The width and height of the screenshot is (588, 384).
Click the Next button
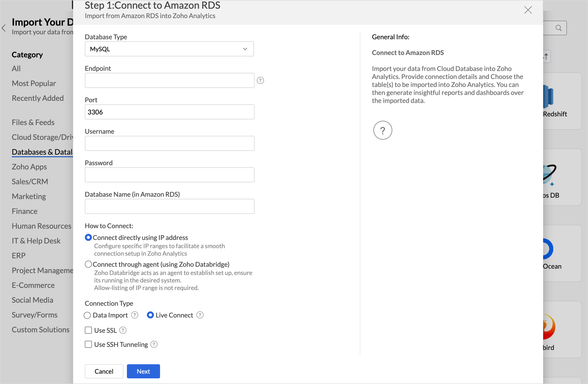coord(143,371)
